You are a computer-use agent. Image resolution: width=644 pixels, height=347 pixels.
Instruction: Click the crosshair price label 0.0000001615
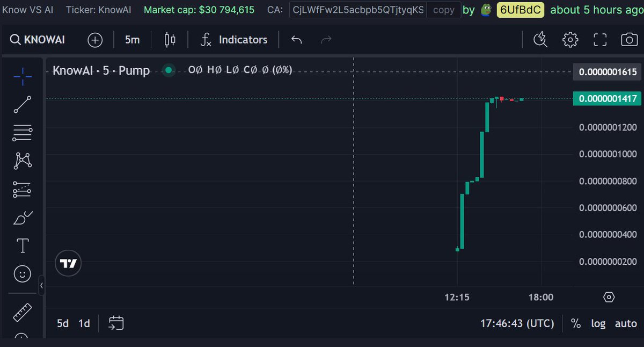[x=608, y=72]
